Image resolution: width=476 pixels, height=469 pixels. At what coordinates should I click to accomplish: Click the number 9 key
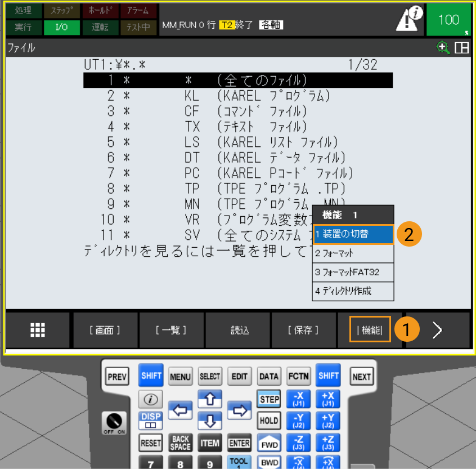point(210,462)
